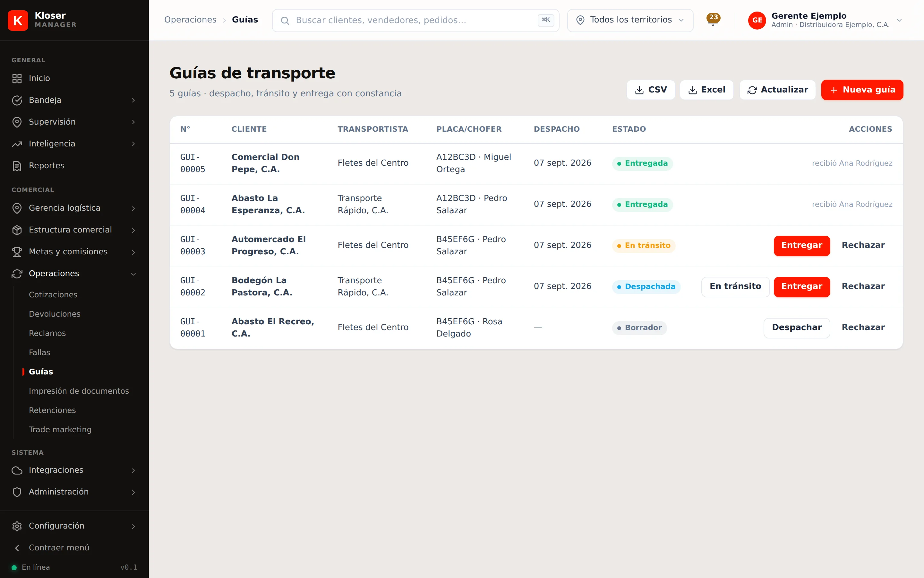Click the Estructura comercial box icon
924x578 pixels.
[17, 230]
